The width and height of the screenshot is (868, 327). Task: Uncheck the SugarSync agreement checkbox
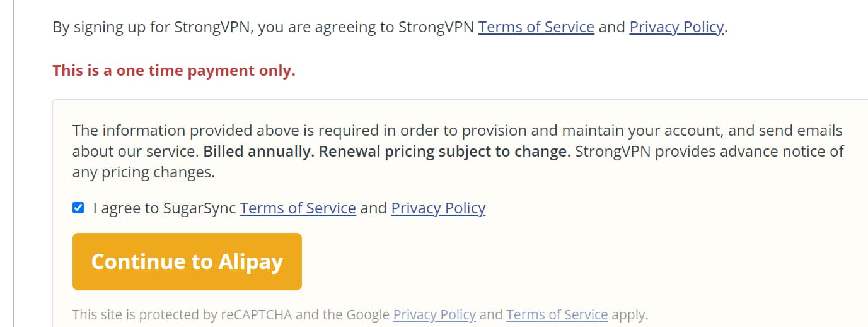tap(78, 208)
